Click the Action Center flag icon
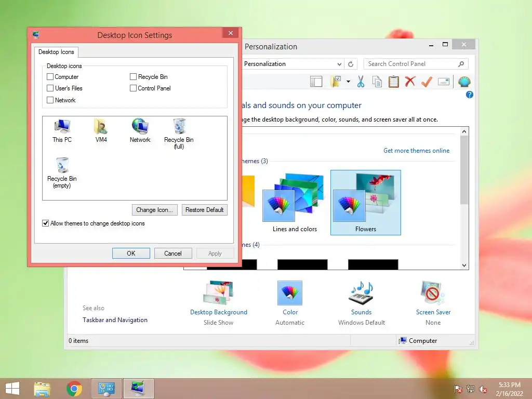 tap(458, 389)
